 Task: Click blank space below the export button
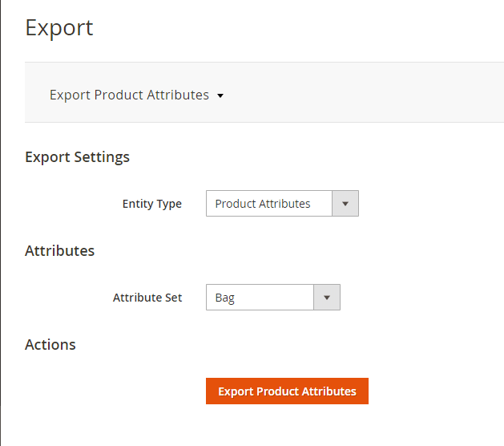[287, 427]
